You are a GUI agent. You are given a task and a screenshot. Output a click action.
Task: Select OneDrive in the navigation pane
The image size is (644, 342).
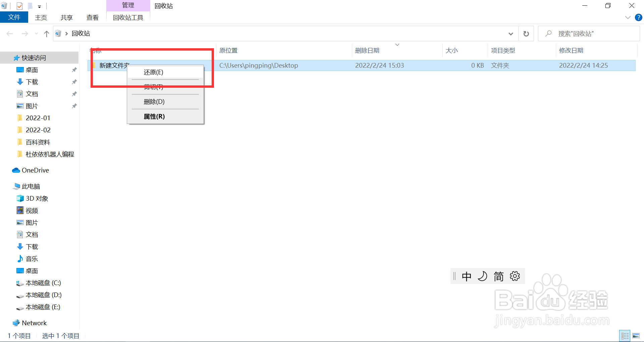pos(35,170)
